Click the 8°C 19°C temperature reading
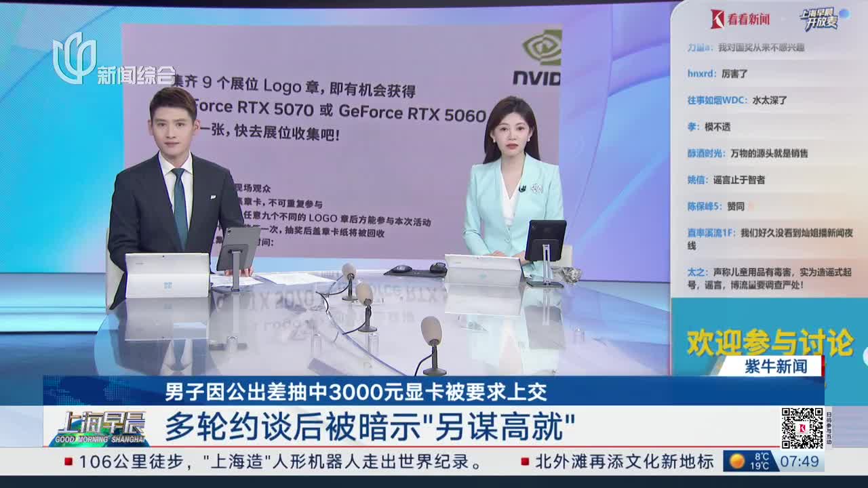Image resolution: width=868 pixels, height=488 pixels. pyautogui.click(x=760, y=462)
